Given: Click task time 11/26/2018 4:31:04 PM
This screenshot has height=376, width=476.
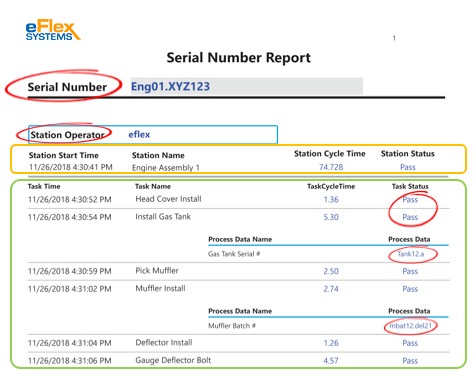Looking at the screenshot, I should 70,343.
